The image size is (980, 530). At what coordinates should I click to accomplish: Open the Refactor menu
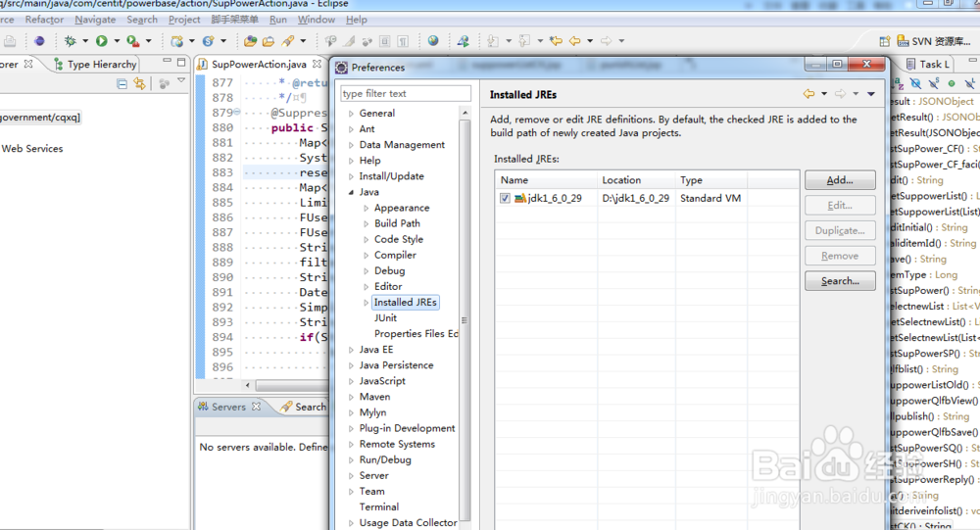pyautogui.click(x=44, y=20)
